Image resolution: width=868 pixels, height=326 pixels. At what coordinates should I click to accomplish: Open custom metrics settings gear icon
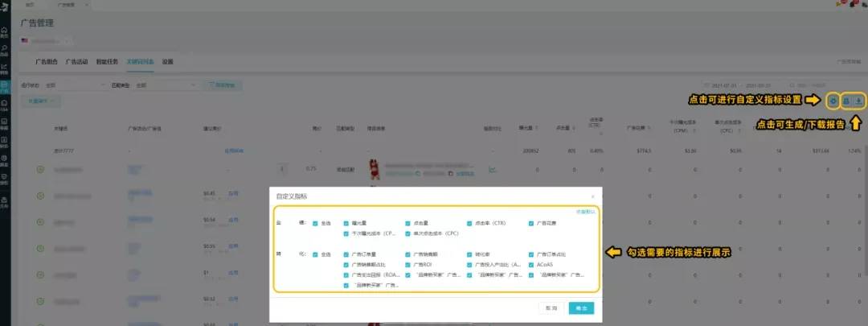[x=833, y=101]
